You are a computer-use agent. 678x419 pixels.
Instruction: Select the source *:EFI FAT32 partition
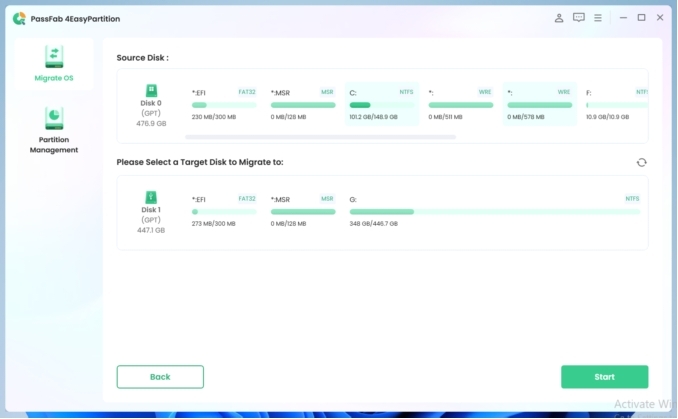click(224, 104)
